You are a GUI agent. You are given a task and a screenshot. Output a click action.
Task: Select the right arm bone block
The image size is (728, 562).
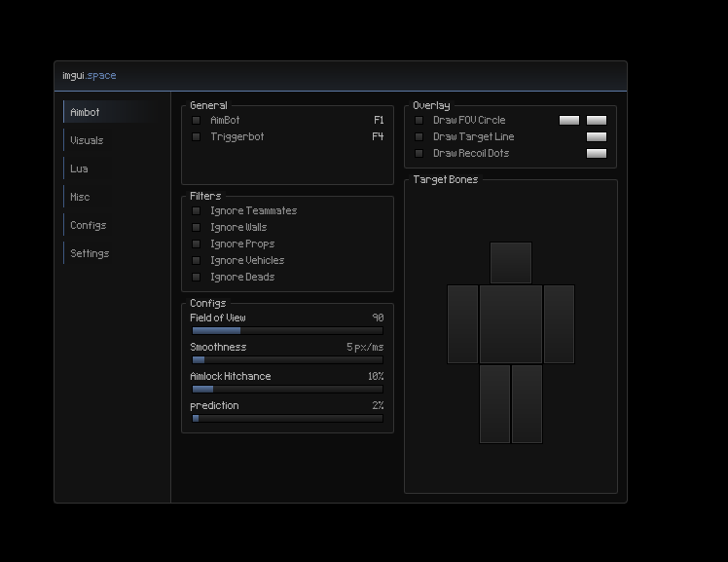coord(559,324)
